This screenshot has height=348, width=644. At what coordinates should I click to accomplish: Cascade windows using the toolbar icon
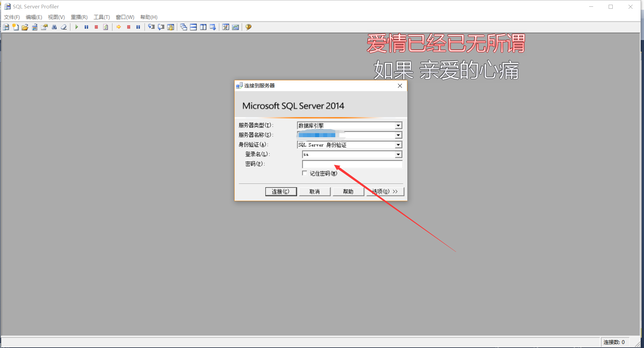pos(184,27)
